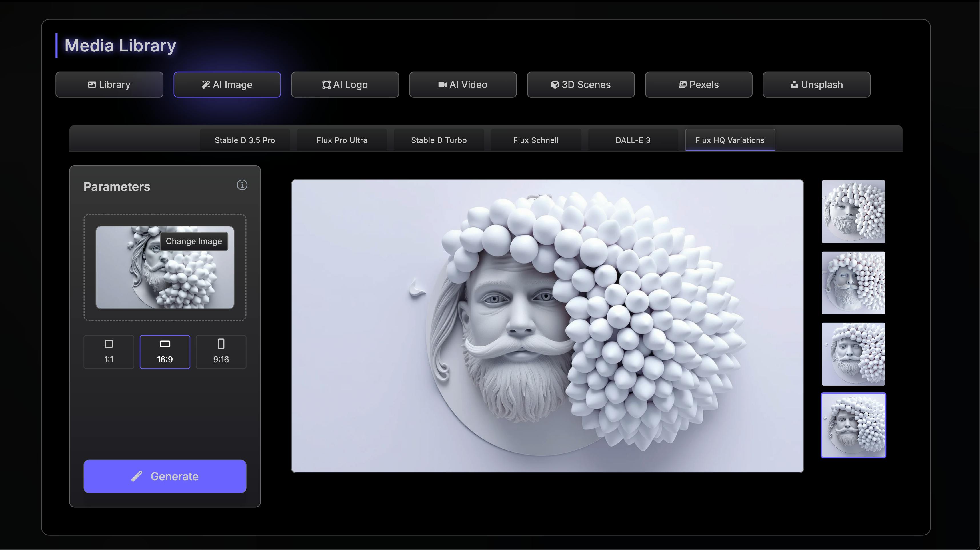The height and width of the screenshot is (550, 980).
Task: Select the 16:9 aspect ratio option
Action: pyautogui.click(x=165, y=352)
